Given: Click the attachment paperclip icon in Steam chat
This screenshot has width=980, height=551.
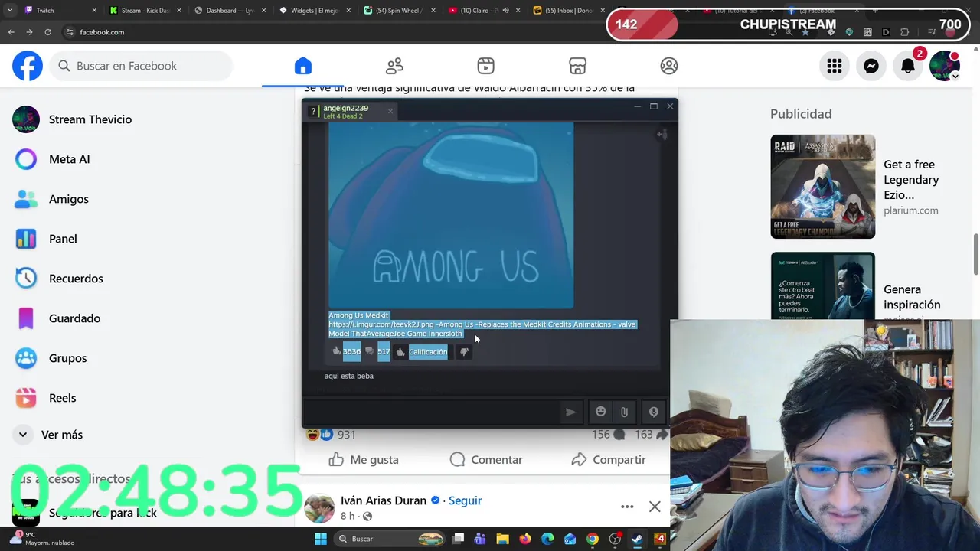Looking at the screenshot, I should coord(624,412).
